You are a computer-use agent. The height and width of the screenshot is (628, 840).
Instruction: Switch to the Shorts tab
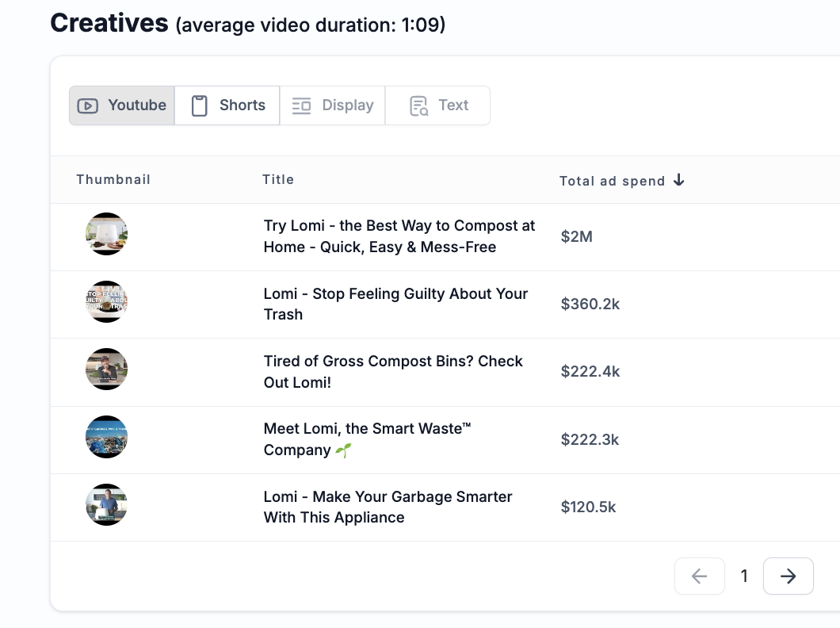[227, 105]
